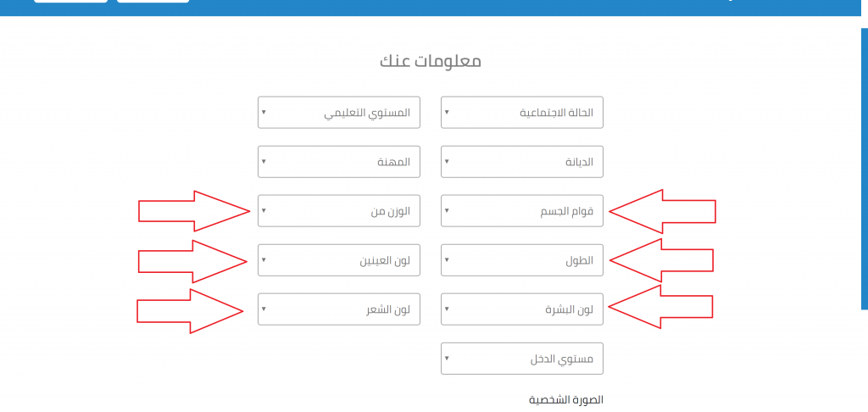Click the page's vertical scrollbar
The width and height of the screenshot is (868, 412).
[864, 170]
